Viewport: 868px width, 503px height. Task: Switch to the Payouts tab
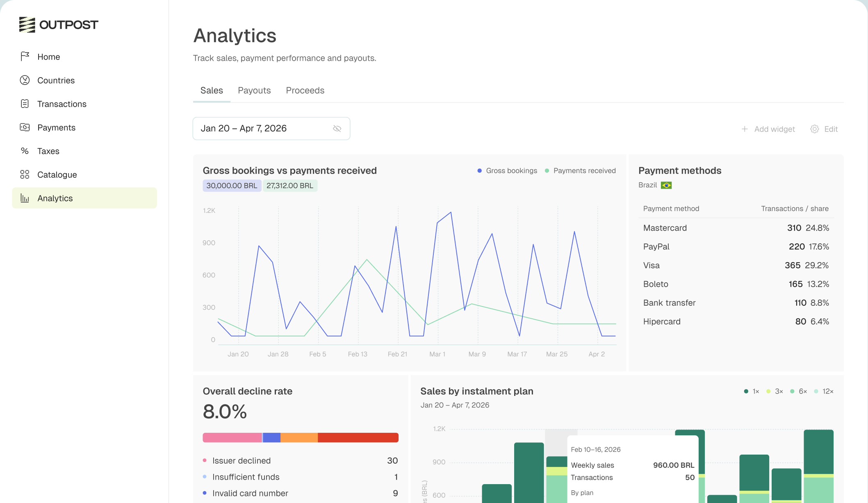[254, 90]
